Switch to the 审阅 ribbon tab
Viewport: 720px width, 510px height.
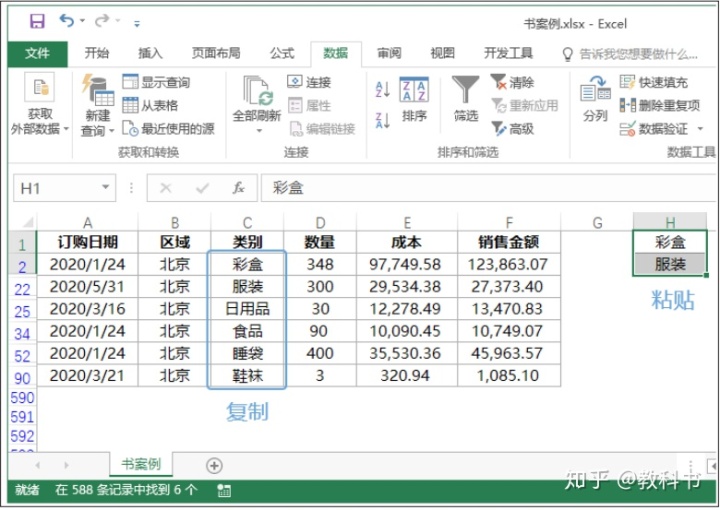(389, 53)
